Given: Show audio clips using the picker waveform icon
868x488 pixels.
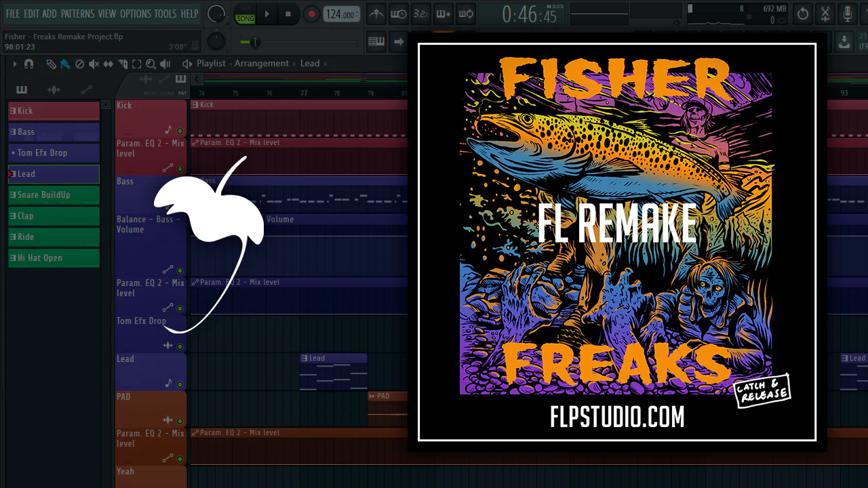Looking at the screenshot, I should (x=54, y=89).
